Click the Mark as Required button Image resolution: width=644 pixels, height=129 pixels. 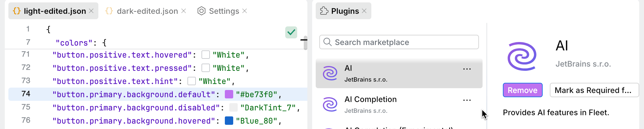pos(594,90)
